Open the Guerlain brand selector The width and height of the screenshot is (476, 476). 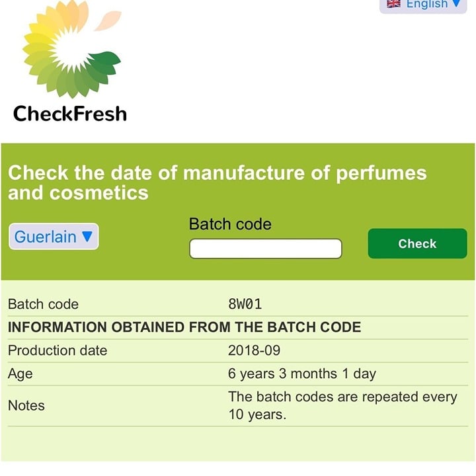pyautogui.click(x=54, y=237)
